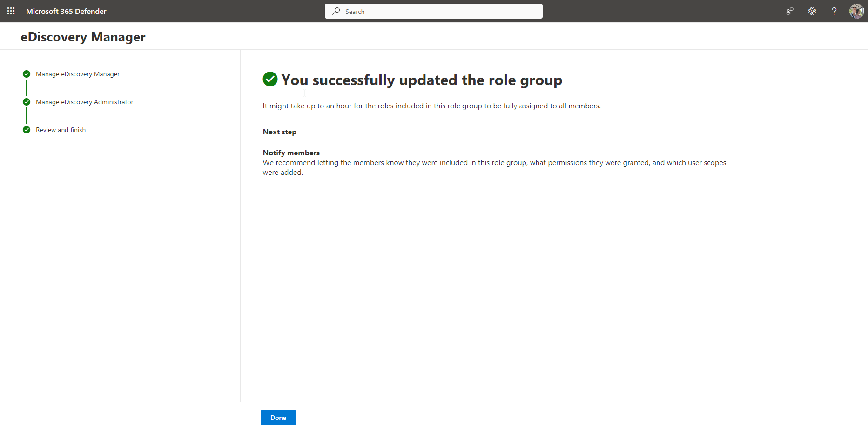
Task: Select the Manage eDiscovery Administrator step
Action: [x=84, y=102]
